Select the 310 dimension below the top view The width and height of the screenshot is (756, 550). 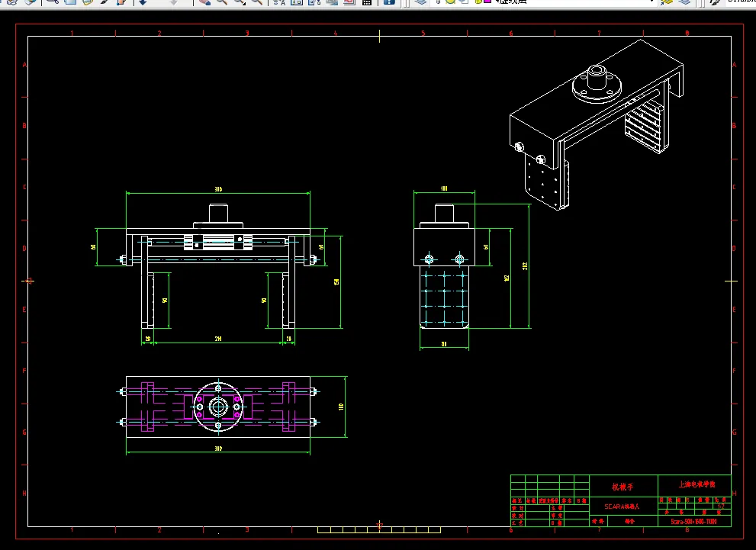click(x=218, y=449)
